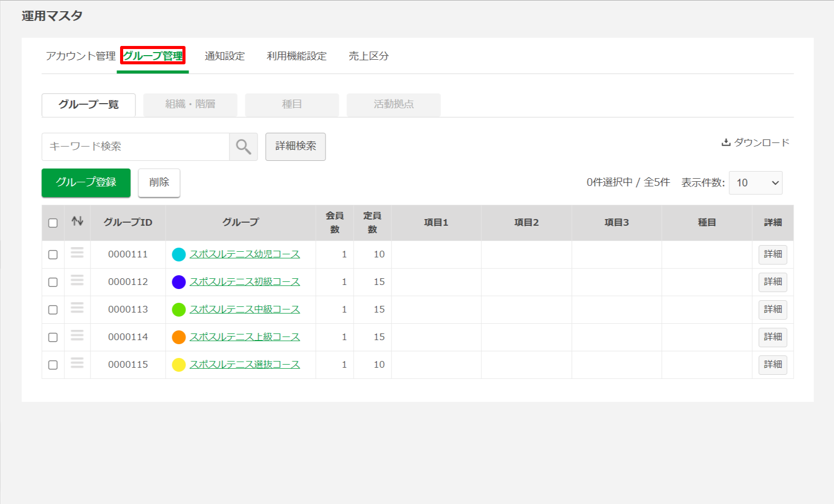Check the box for group 0000113
Screen dimensions: 834x504
53,310
